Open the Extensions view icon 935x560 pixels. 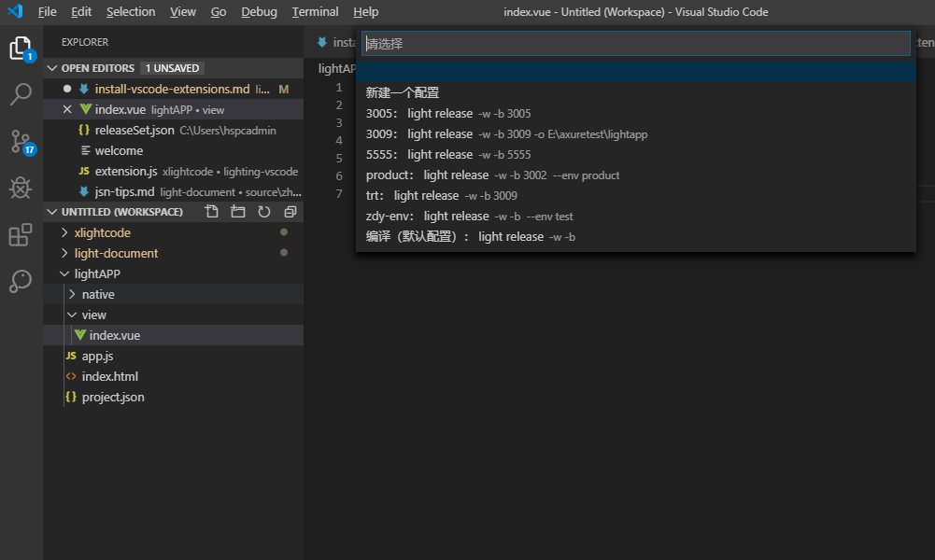21,235
